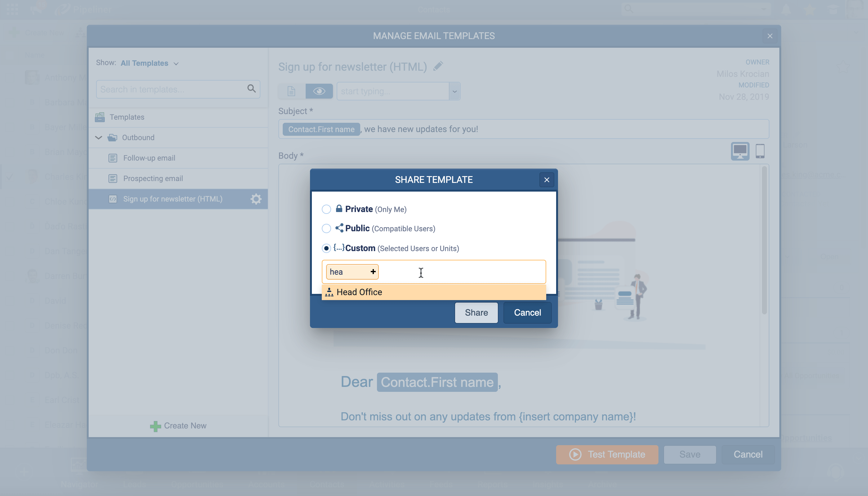
Task: Open the All Templates filter dropdown
Action: (149, 63)
